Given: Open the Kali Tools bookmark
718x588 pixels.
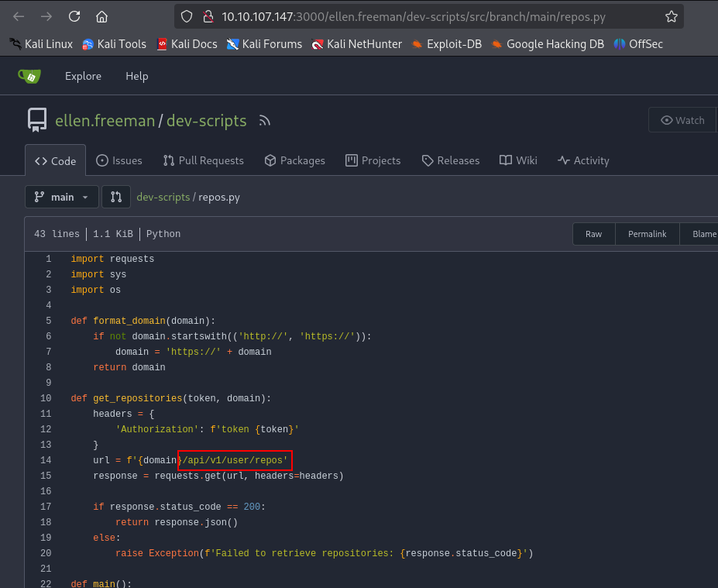Looking at the screenshot, I should pos(114,44).
